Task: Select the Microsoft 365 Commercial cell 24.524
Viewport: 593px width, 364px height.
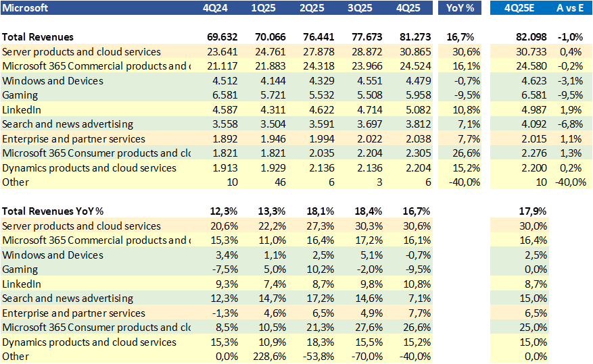Action: tap(415, 66)
